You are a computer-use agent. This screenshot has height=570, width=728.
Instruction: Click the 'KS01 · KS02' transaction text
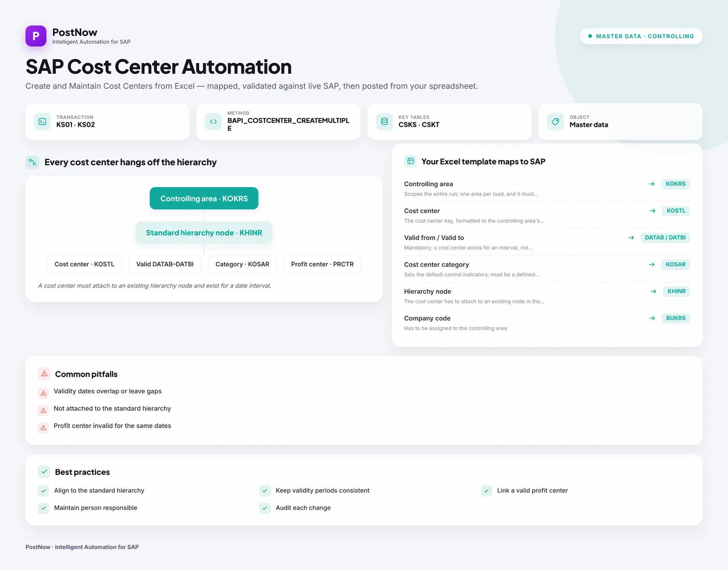[x=76, y=125]
